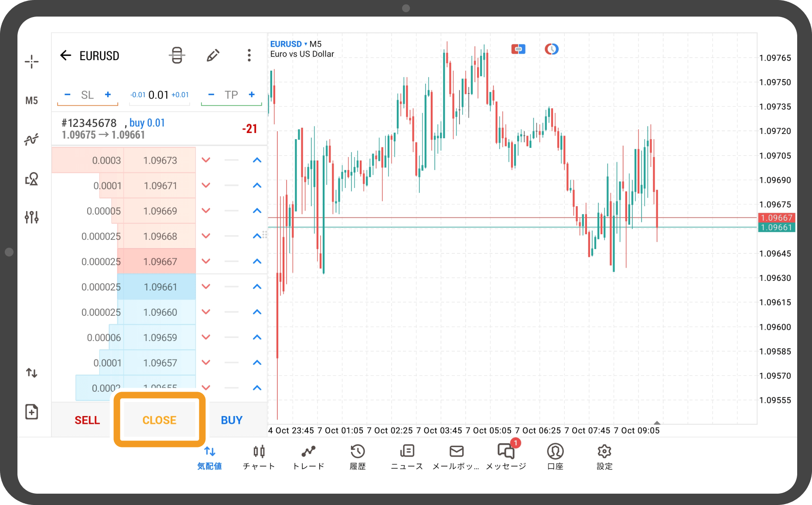
Task: Open the drawing objects shapes tool
Action: pos(31,179)
